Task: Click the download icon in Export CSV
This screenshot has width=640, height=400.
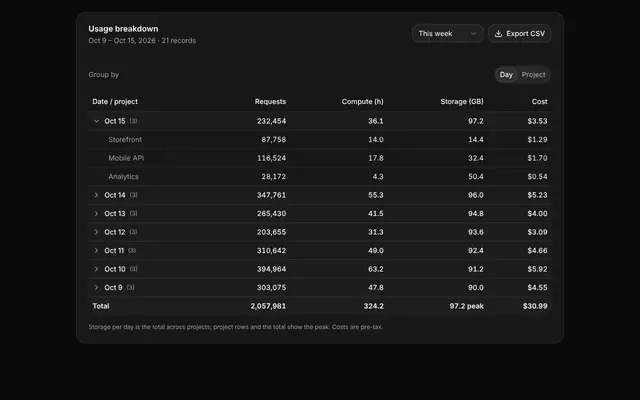Action: pos(498,34)
